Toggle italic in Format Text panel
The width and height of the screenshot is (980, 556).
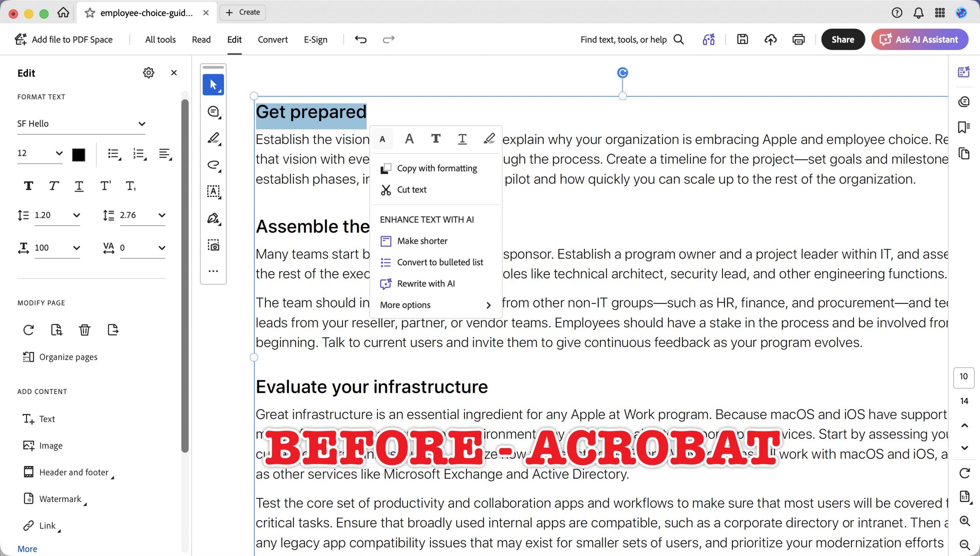[x=54, y=186]
